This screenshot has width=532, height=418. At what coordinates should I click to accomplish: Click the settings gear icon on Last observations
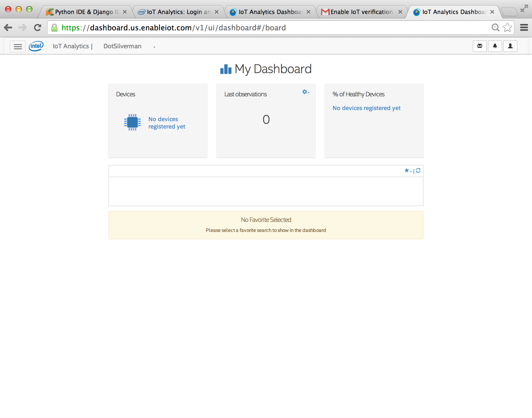pyautogui.click(x=305, y=92)
